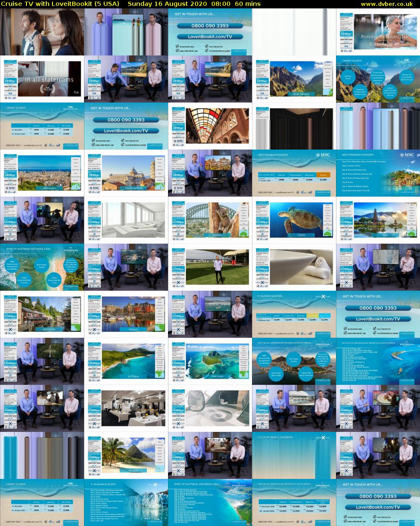Open the restaurant dining room thumbnail
Image resolution: width=420 pixels, height=526 pixels.
pyautogui.click(x=126, y=408)
